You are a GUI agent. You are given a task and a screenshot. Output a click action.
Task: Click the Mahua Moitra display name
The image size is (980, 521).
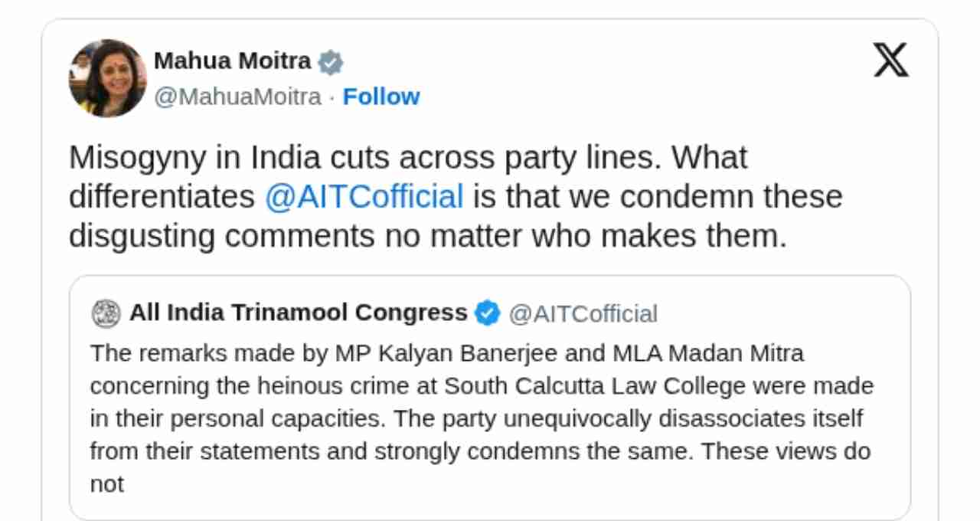(x=233, y=61)
